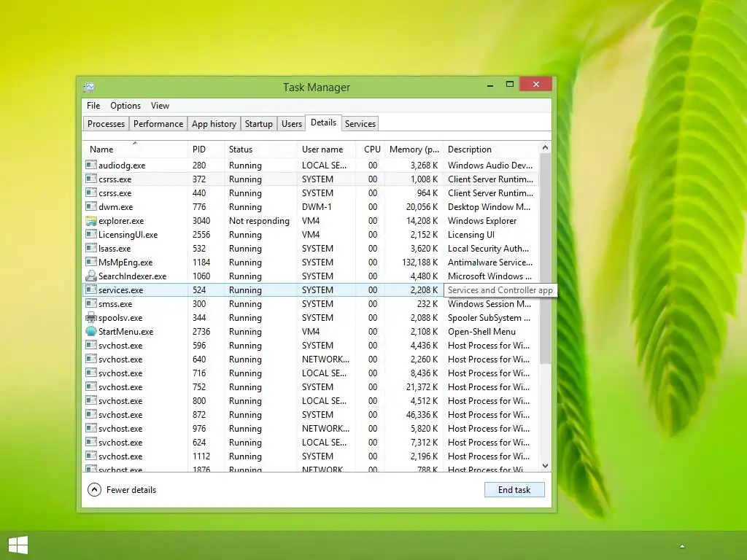Open the View menu
The width and height of the screenshot is (747, 560).
tap(160, 106)
